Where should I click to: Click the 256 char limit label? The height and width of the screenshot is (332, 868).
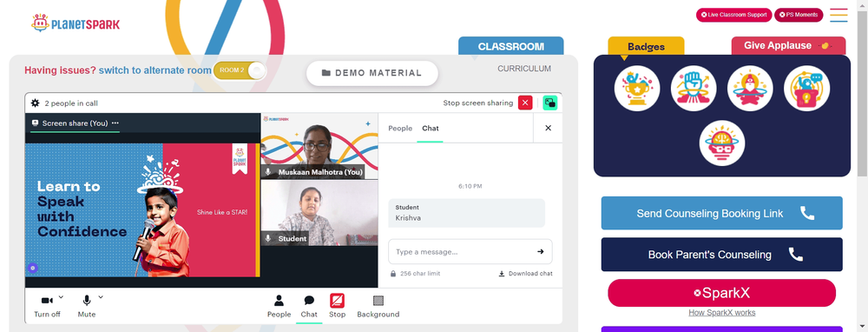click(420, 273)
